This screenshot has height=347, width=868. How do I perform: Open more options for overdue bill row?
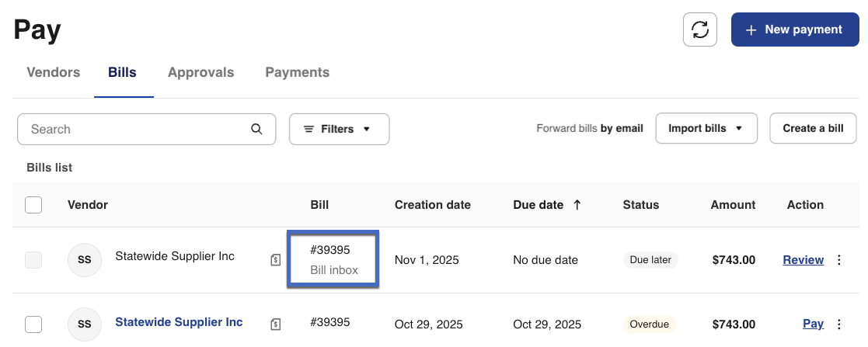(x=838, y=324)
